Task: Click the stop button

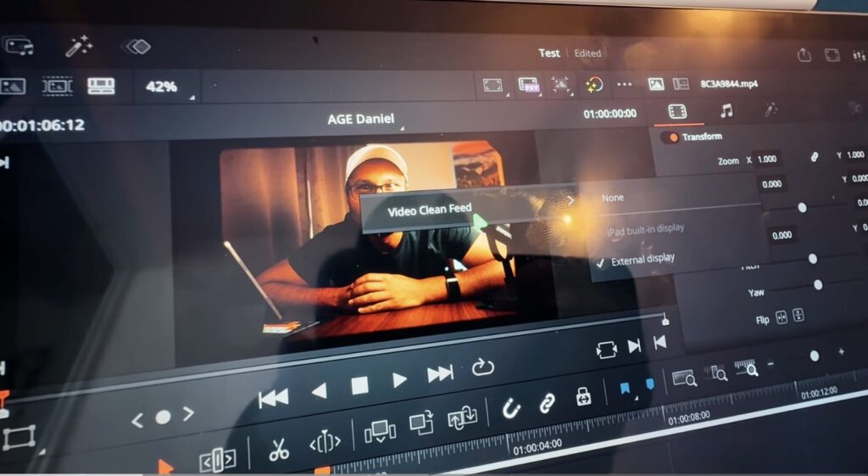Action: 359,385
